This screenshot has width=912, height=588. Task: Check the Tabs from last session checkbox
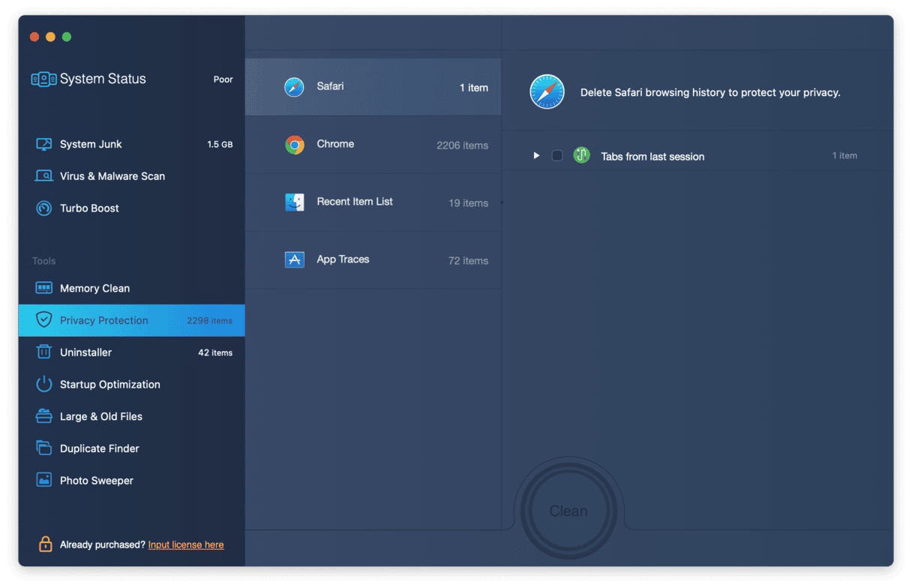557,156
